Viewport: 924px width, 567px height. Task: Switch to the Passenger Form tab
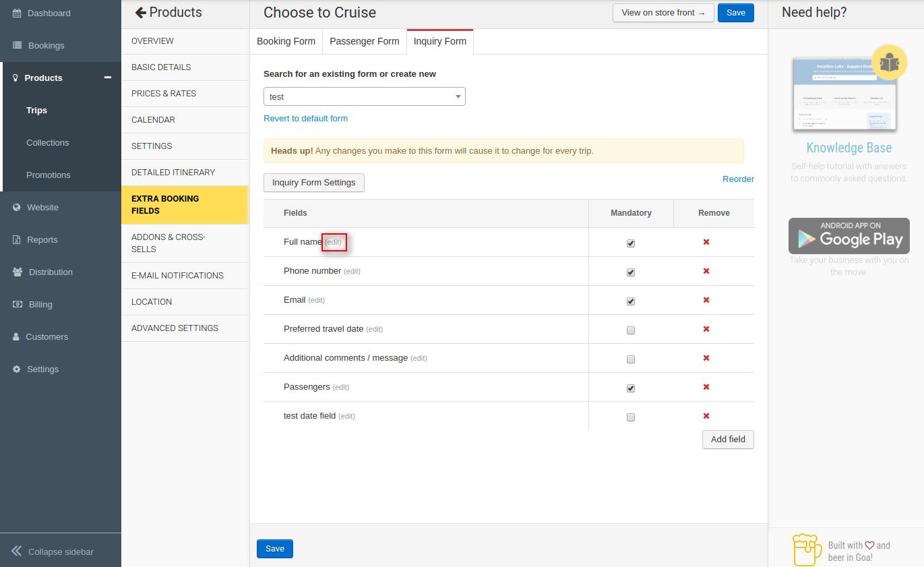(364, 41)
